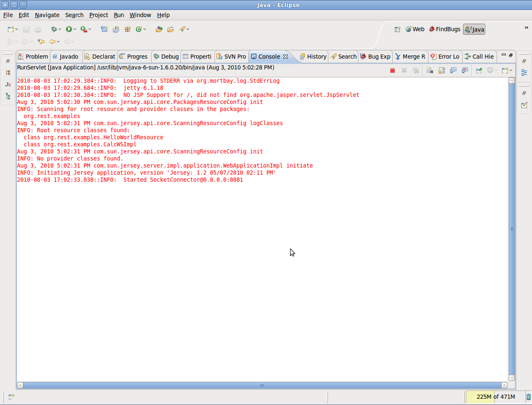The width and height of the screenshot is (532, 405).
Task: Run the garbage collector trash icon
Action: click(528, 397)
